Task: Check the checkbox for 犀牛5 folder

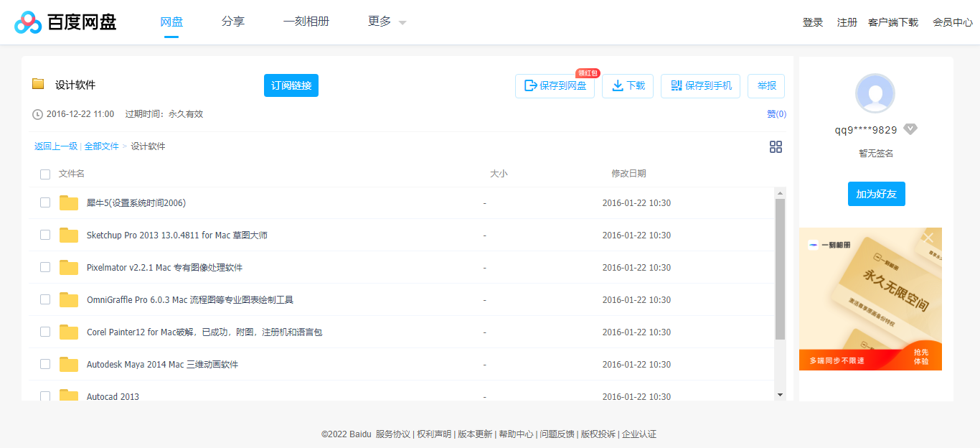Action: coord(45,202)
